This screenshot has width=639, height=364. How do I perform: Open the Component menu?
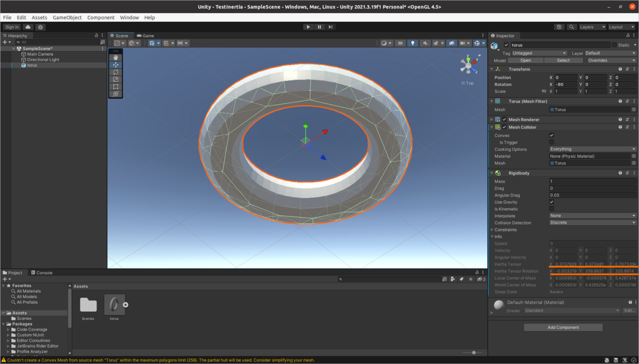click(101, 18)
